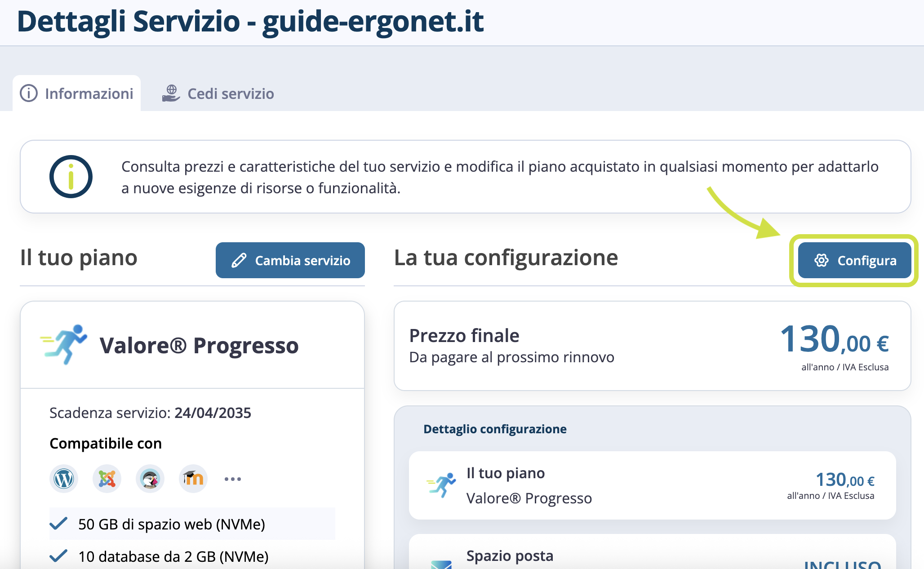
Task: Expand more compatible apps via three dots
Action: pos(233,479)
